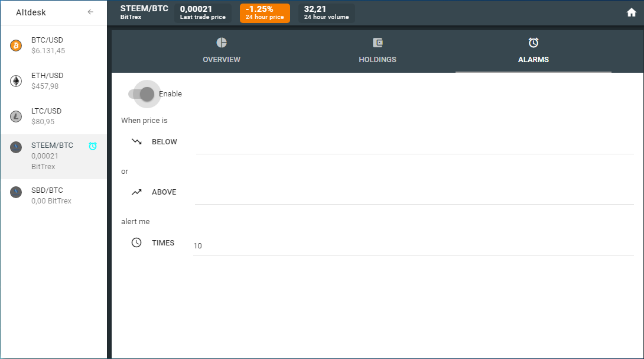
Task: Click the Holdings wallet icon
Action: tap(378, 43)
